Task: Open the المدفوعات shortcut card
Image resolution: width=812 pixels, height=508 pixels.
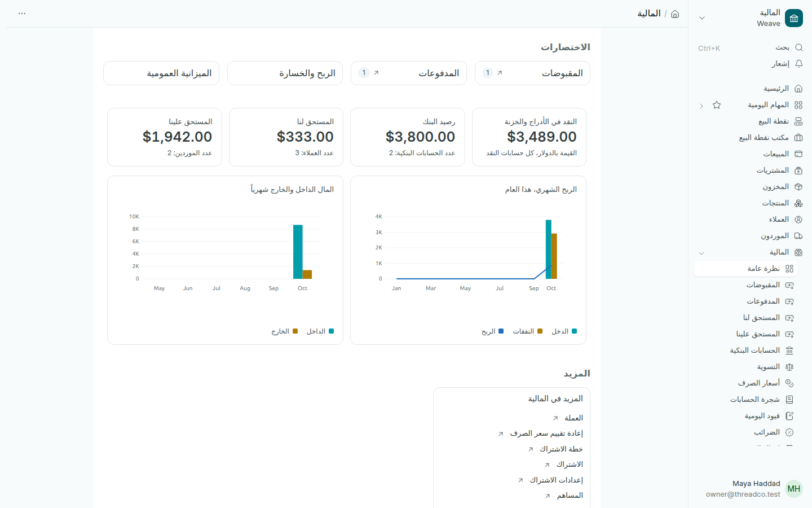Action: click(x=409, y=73)
